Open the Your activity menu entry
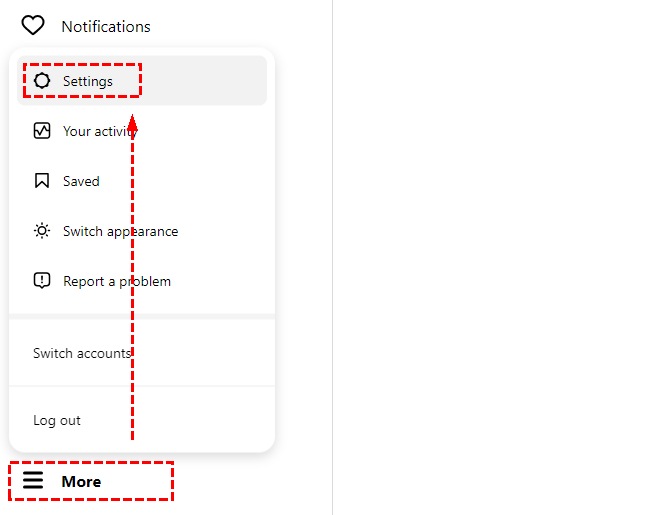 98,131
